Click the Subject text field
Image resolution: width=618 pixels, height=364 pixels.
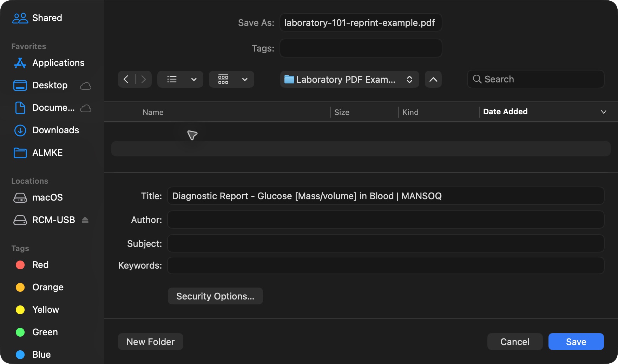click(x=386, y=243)
